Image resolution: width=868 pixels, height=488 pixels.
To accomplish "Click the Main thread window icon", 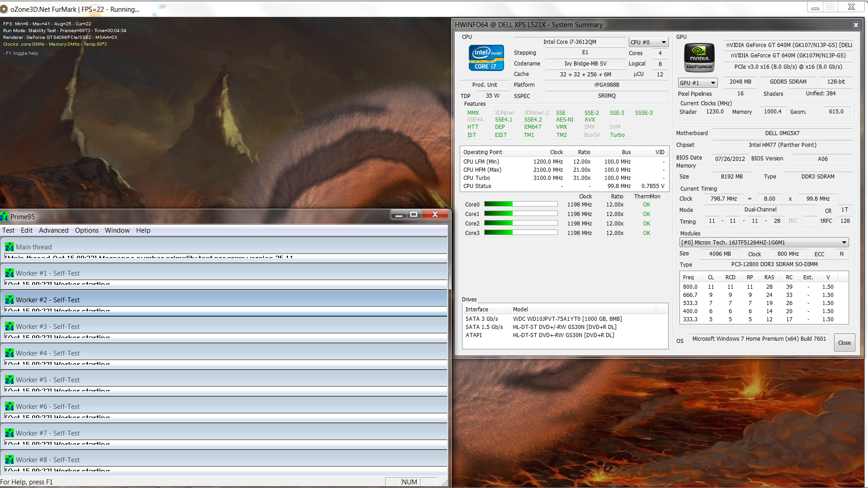I will (9, 247).
